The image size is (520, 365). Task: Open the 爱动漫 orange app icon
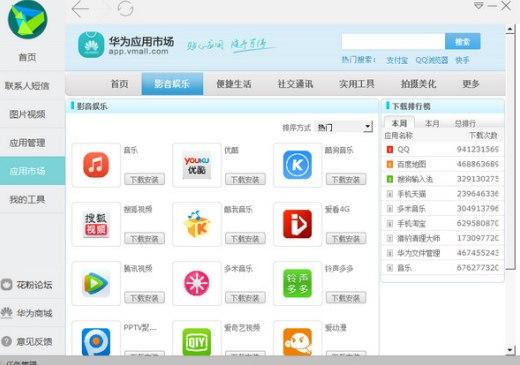tap(297, 342)
